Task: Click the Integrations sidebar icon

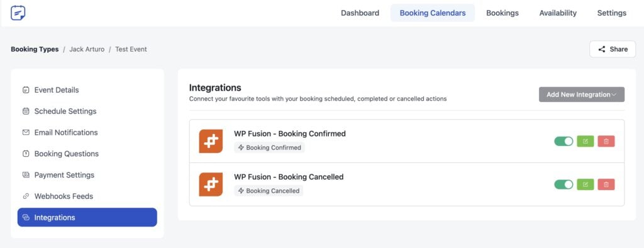Action: click(x=26, y=217)
